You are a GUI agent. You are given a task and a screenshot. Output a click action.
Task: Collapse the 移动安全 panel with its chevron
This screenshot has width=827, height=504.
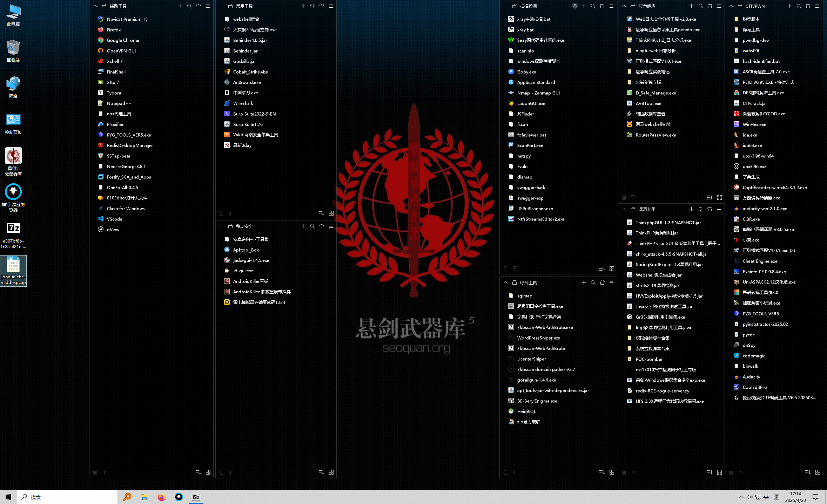point(221,226)
